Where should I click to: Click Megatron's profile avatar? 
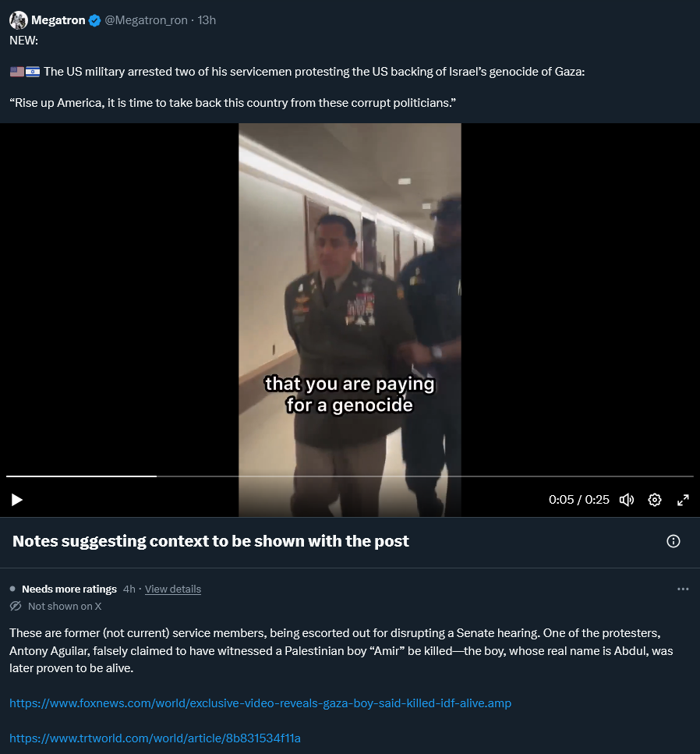pos(19,20)
